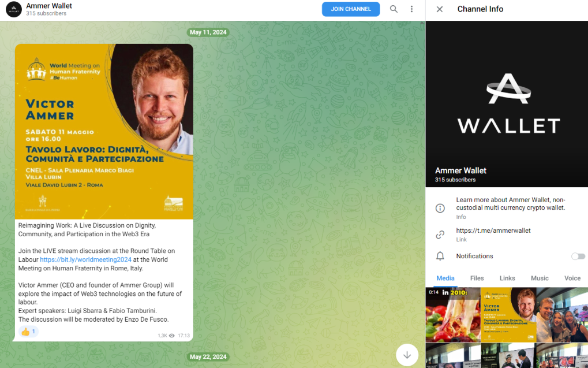Image resolution: width=588 pixels, height=368 pixels.
Task: Click the JOIN CHANNEL button
Action: point(351,9)
